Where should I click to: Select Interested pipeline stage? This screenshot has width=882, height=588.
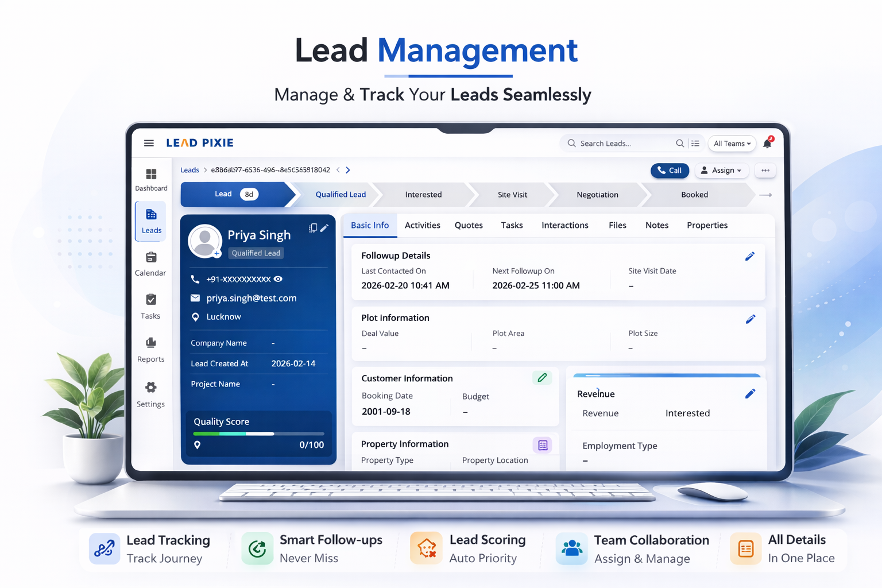pyautogui.click(x=424, y=195)
